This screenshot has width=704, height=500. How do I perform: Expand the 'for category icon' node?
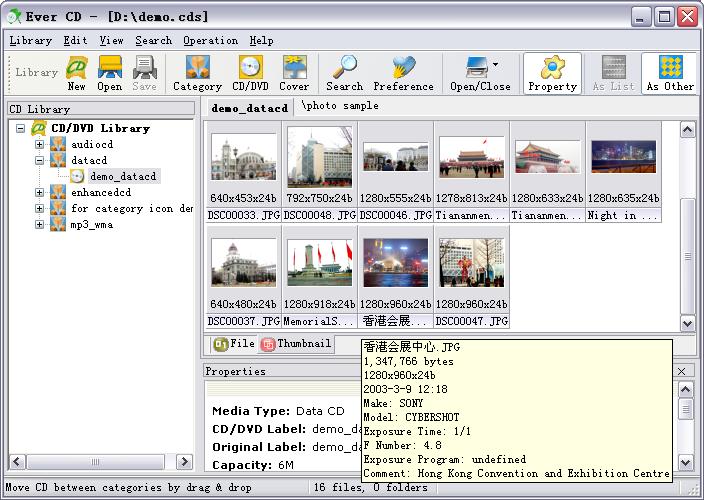pos(40,208)
